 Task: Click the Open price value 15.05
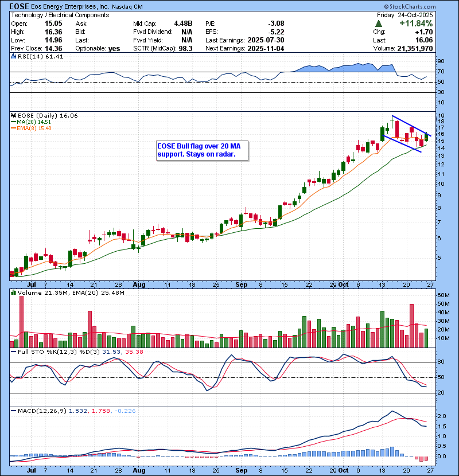(x=53, y=24)
